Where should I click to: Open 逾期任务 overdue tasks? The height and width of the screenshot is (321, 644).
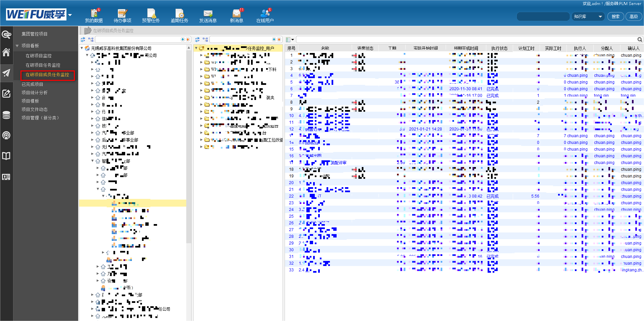[179, 16]
